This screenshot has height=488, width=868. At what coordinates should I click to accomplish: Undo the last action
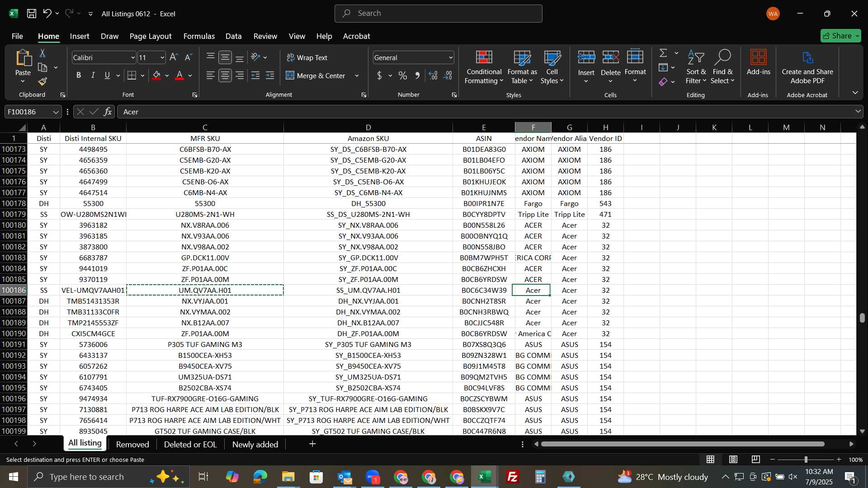click(47, 14)
